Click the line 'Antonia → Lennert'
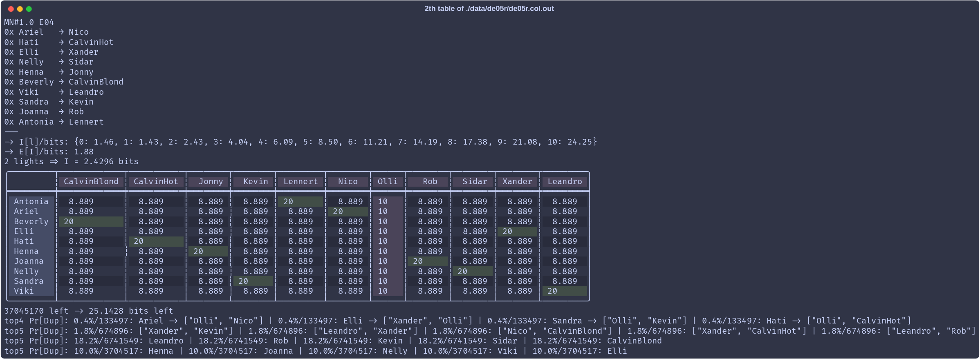Viewport: 980px width, 359px height. (54, 122)
